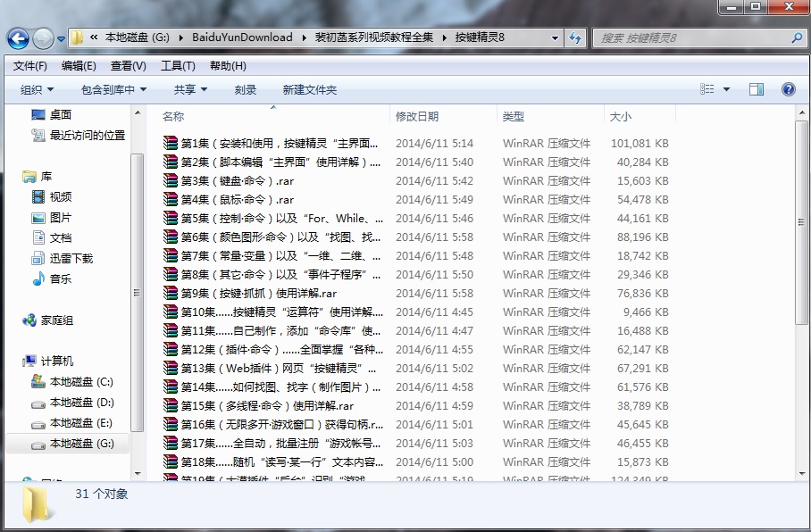
Task: Click the Back navigation arrow button
Action: [x=18, y=38]
